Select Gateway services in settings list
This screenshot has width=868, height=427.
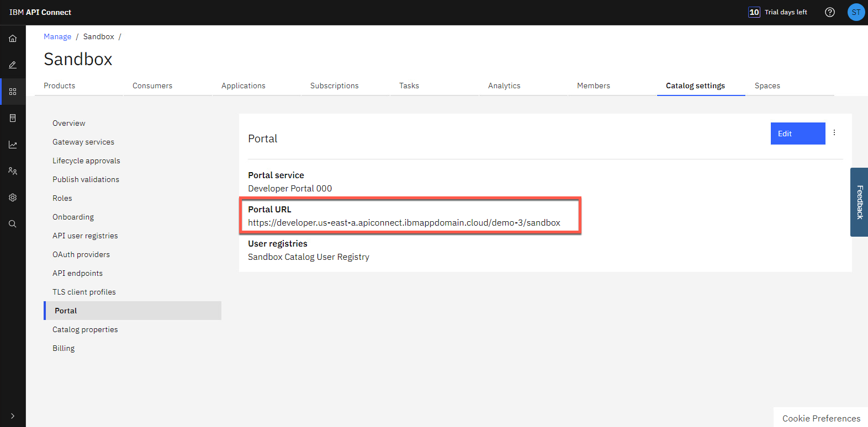click(83, 142)
